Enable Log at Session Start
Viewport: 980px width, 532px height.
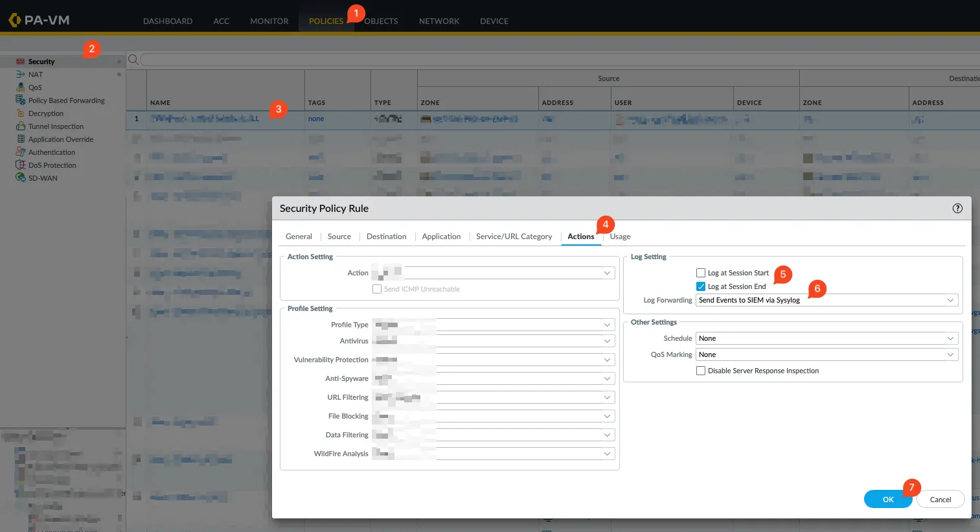tap(701, 273)
